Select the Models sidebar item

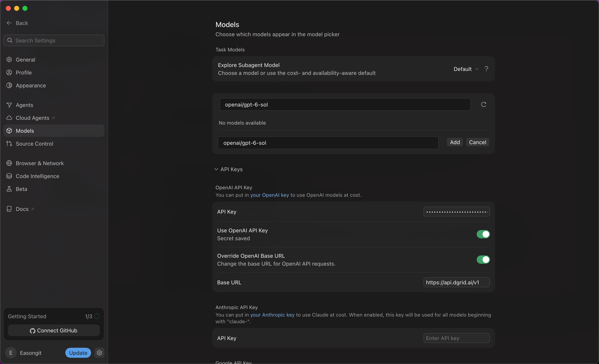coord(54,131)
